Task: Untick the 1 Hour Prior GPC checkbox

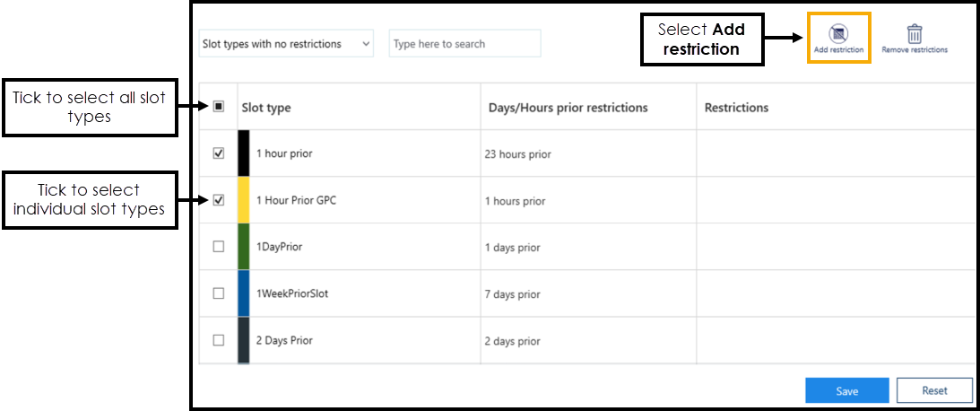Action: click(219, 200)
